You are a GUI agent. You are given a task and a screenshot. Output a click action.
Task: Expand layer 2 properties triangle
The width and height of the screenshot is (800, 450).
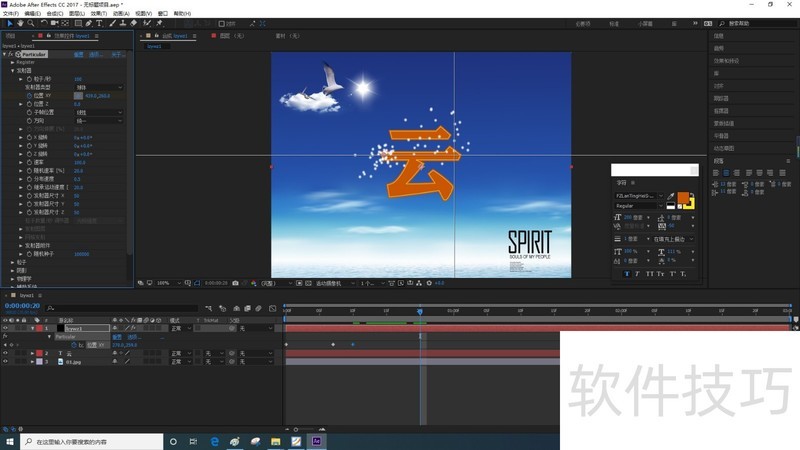tap(32, 353)
